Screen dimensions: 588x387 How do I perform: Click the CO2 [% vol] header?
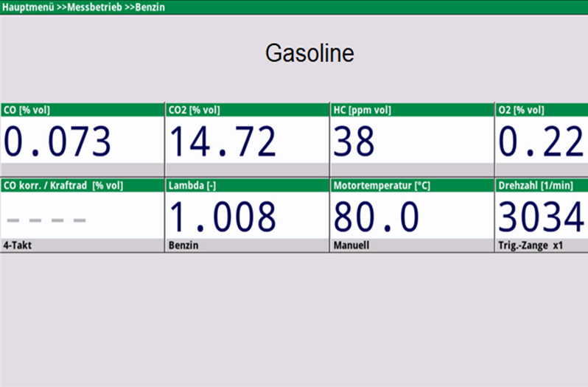[x=194, y=111]
